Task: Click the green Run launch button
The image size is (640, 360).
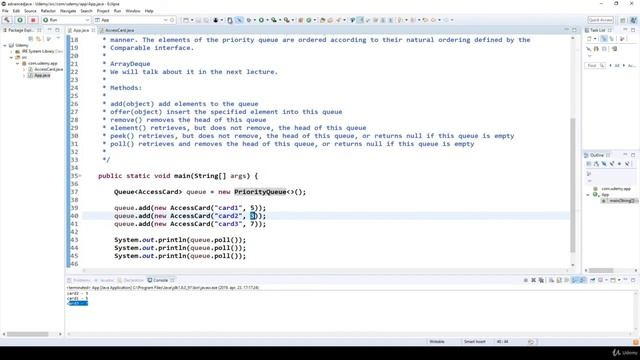Action: (x=20, y=20)
